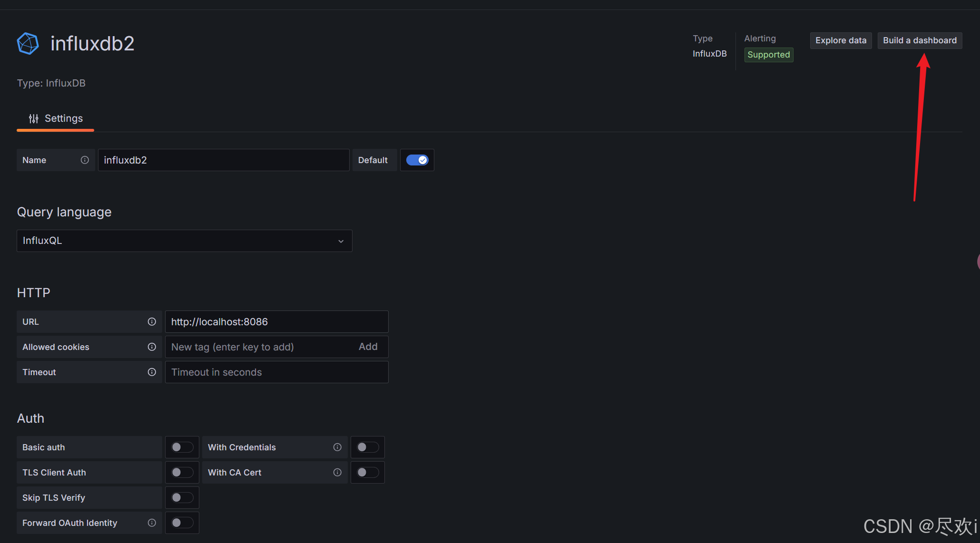This screenshot has width=980, height=543.
Task: Enable the With Credentials toggle
Action: [x=368, y=447]
